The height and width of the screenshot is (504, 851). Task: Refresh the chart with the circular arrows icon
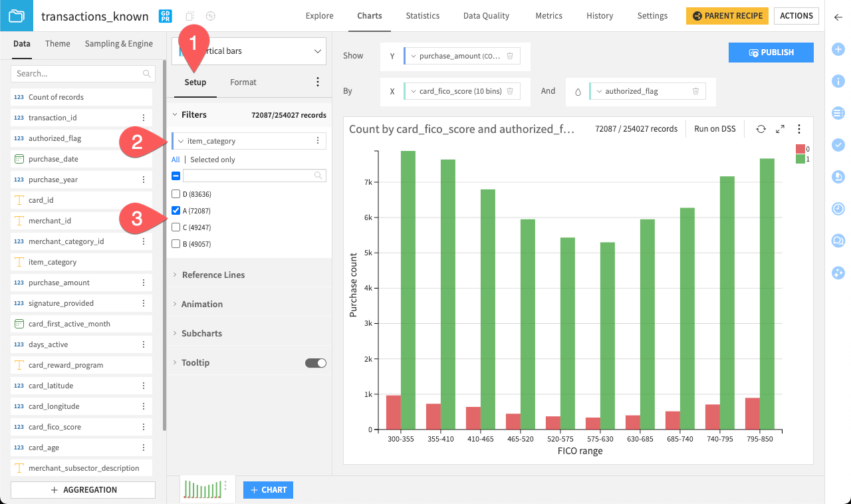click(761, 129)
